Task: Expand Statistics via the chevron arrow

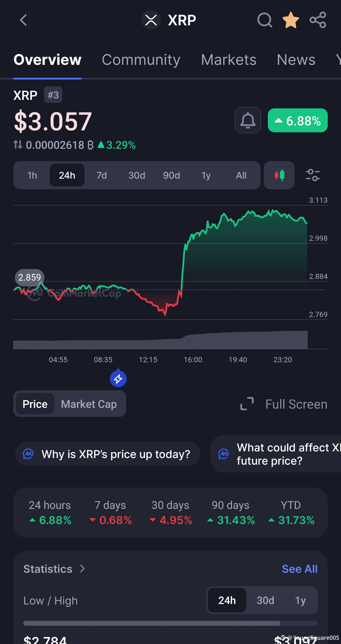Action: click(82, 569)
